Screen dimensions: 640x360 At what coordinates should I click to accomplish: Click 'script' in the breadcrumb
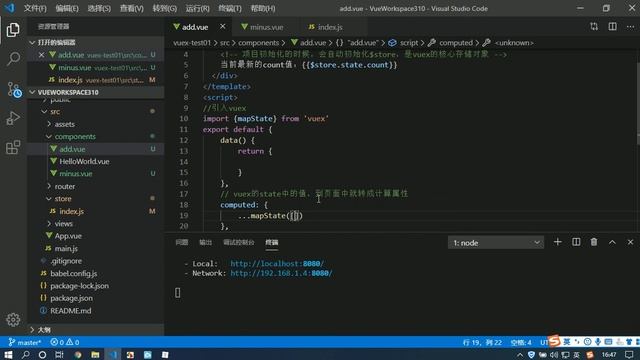click(409, 42)
